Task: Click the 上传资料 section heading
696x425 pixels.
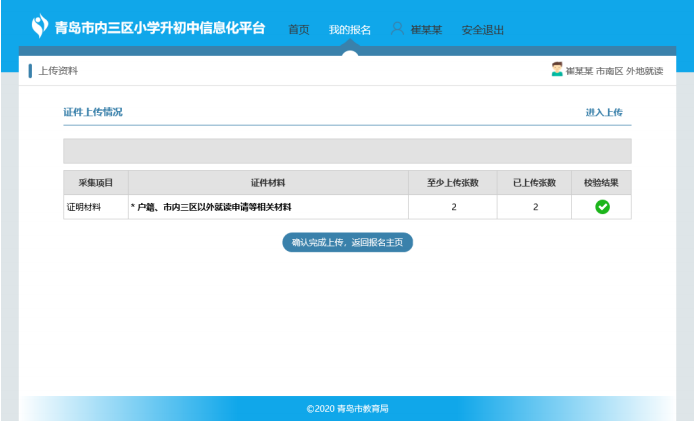Action: (58, 71)
